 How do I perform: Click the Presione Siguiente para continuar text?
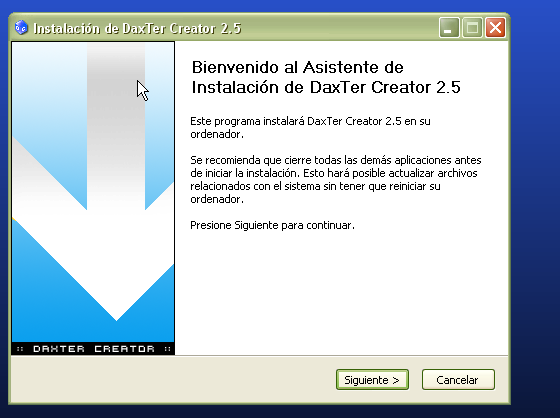click(272, 225)
